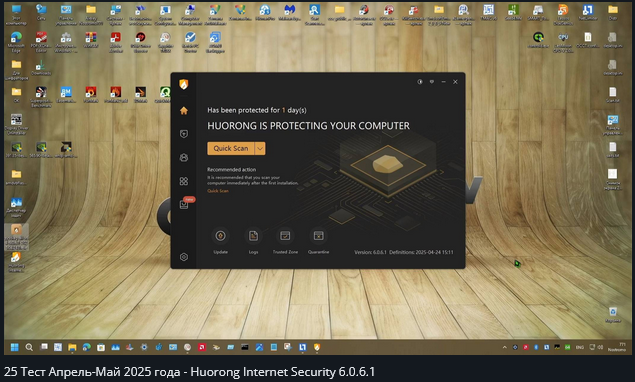Select the Display Driver Uninstaller desktop icon
The image size is (635, 382).
click(16, 124)
